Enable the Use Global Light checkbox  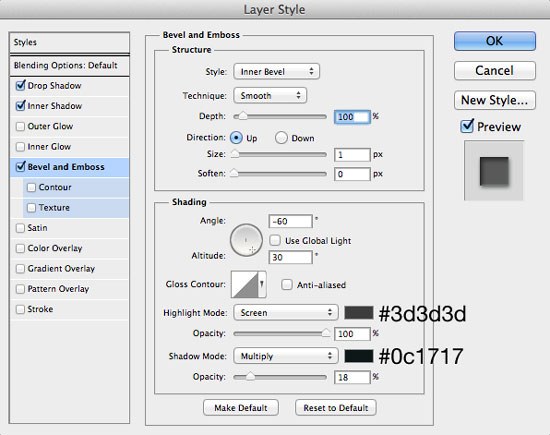coord(275,240)
